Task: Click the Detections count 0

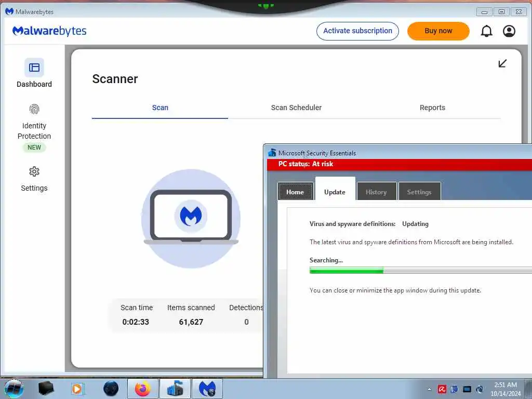Action: (x=247, y=322)
